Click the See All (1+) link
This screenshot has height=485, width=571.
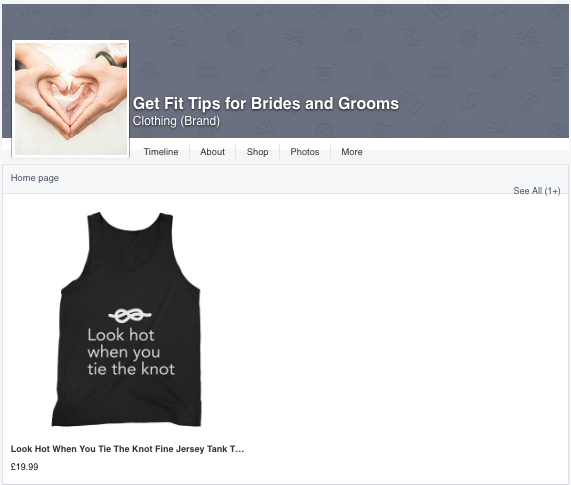pos(537,191)
